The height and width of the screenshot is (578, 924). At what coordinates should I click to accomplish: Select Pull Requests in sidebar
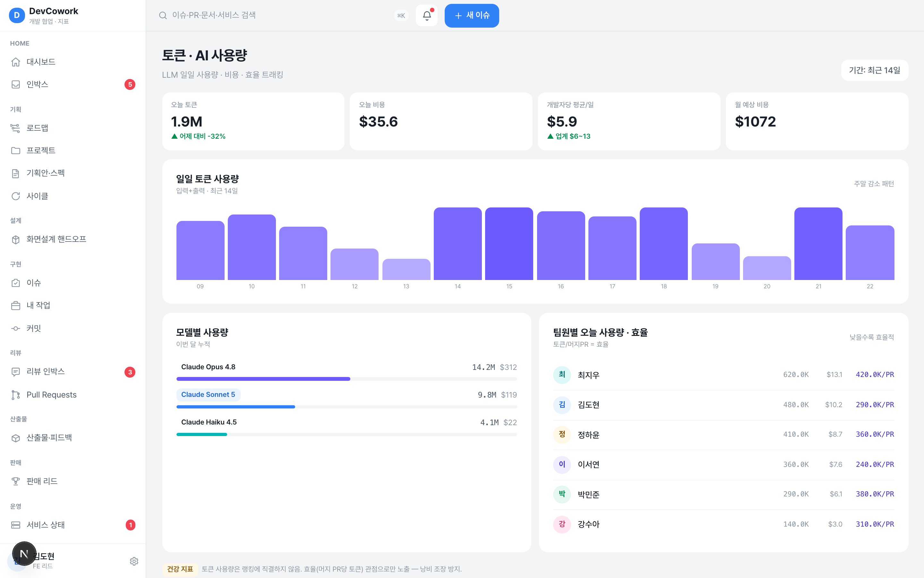(x=73, y=395)
